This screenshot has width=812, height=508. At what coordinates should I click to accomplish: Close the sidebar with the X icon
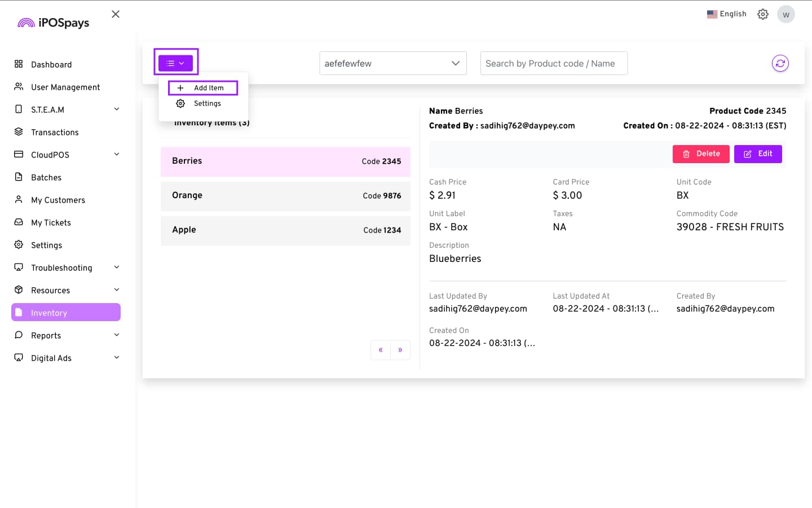click(116, 14)
